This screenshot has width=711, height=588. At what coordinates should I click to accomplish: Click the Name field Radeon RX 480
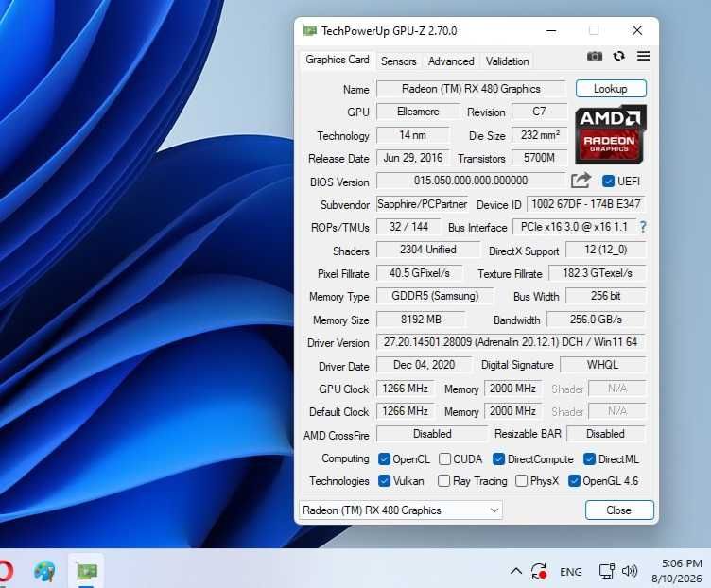point(471,89)
